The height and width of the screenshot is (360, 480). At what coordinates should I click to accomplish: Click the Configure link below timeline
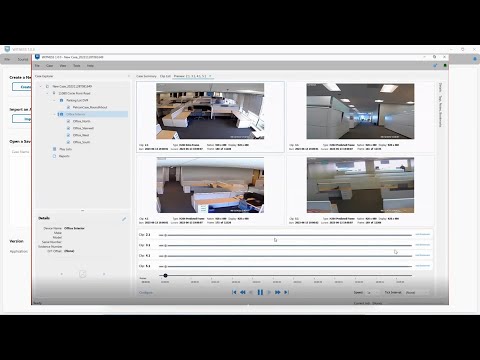click(146, 293)
